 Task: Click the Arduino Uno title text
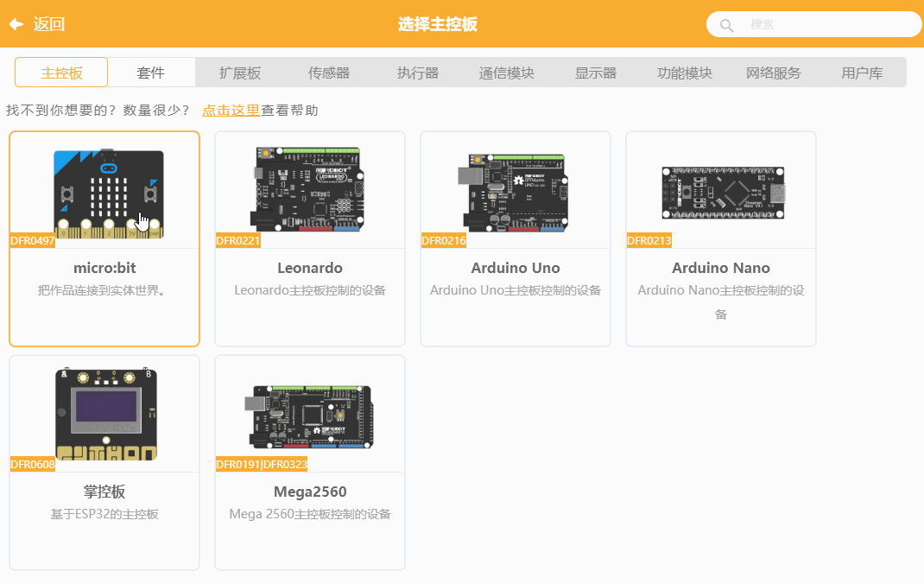[x=516, y=268]
